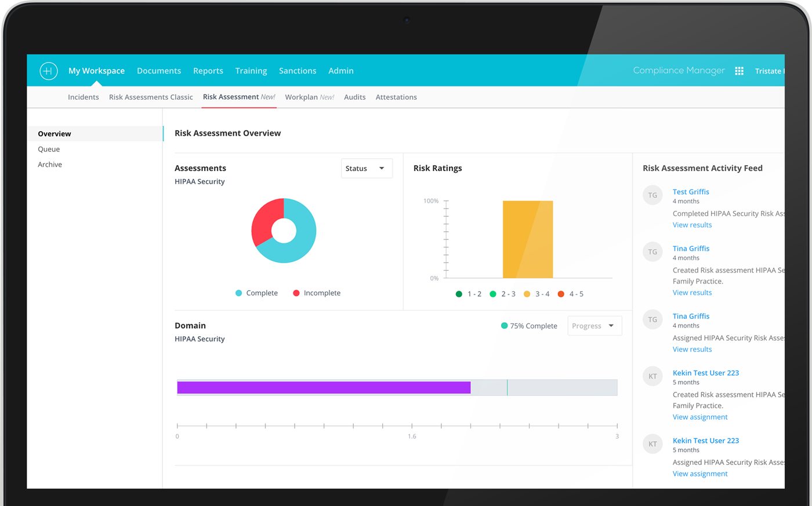The image size is (812, 506).
Task: Click Test Griffis TG avatar icon
Action: (652, 195)
